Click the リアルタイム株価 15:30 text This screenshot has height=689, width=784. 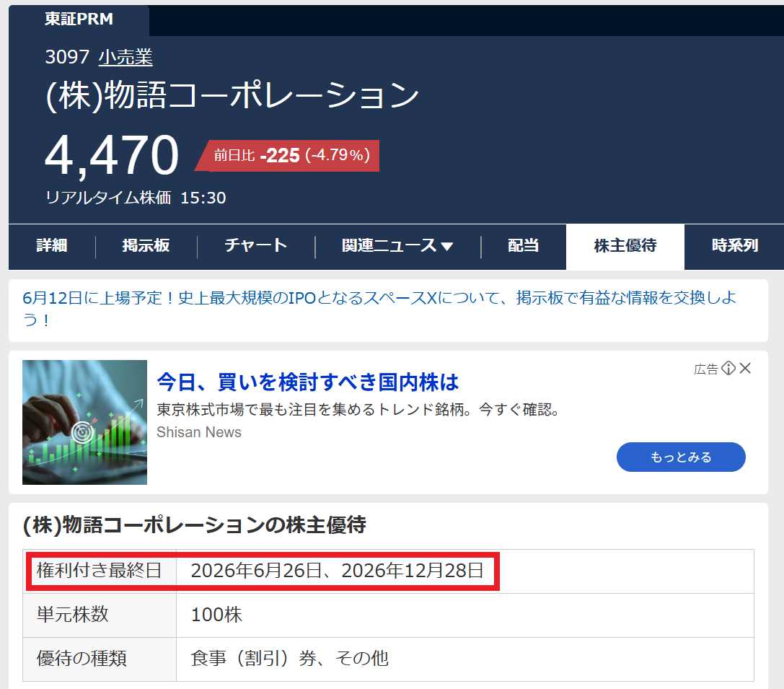click(136, 198)
